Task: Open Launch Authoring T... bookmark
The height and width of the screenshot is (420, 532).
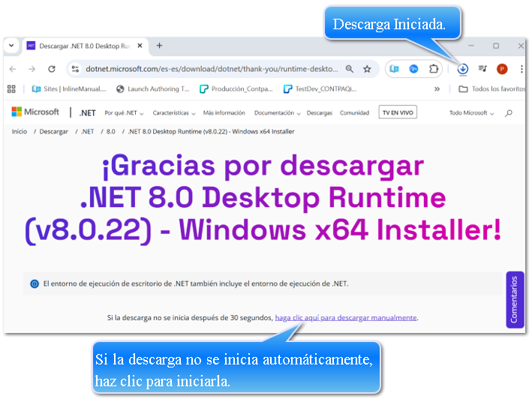Action: click(x=152, y=89)
